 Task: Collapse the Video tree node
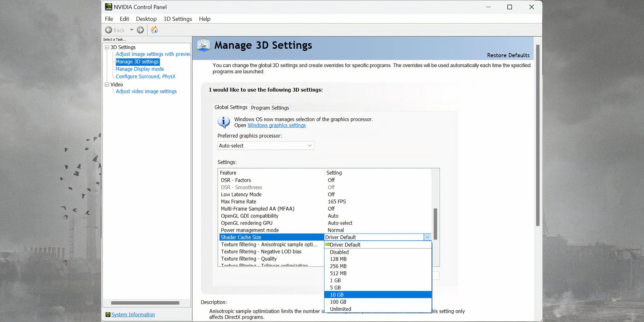pyautogui.click(x=107, y=84)
